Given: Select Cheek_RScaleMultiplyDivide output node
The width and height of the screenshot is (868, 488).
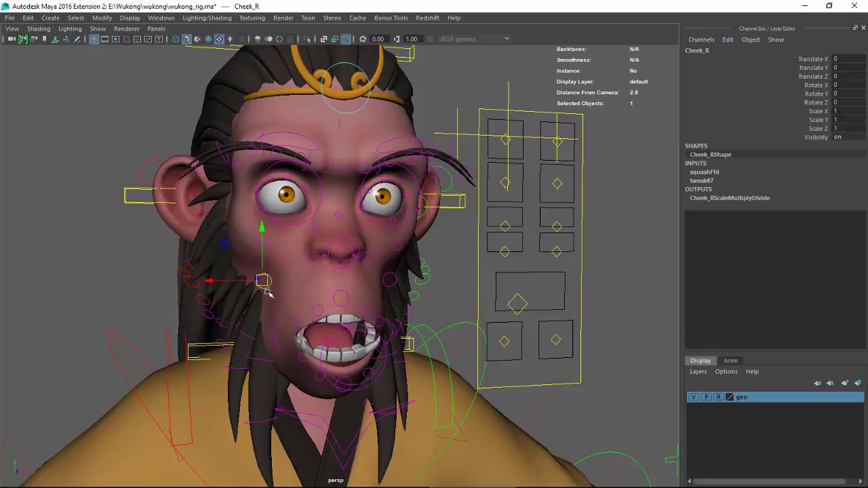Looking at the screenshot, I should coord(730,198).
